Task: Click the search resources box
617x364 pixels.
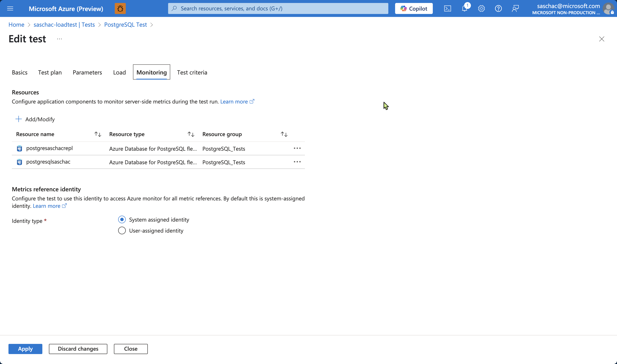Action: 278,9
